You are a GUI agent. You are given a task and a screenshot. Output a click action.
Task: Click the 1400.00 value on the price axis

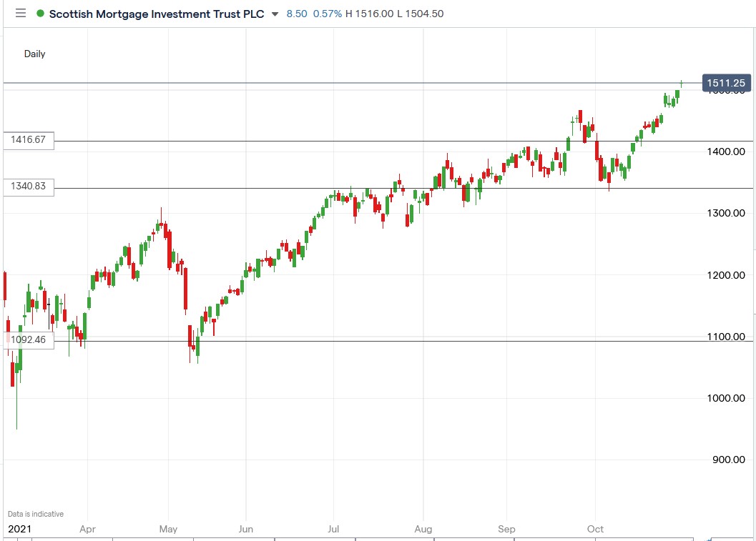tap(728, 152)
